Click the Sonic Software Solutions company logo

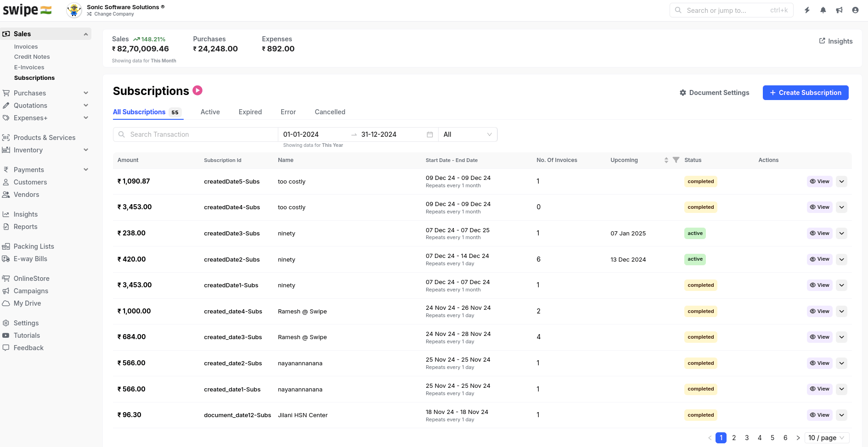point(74,10)
